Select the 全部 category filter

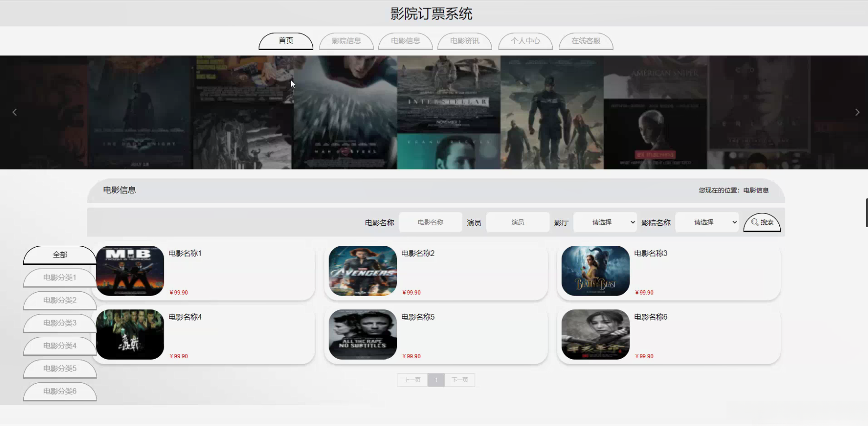[60, 255]
